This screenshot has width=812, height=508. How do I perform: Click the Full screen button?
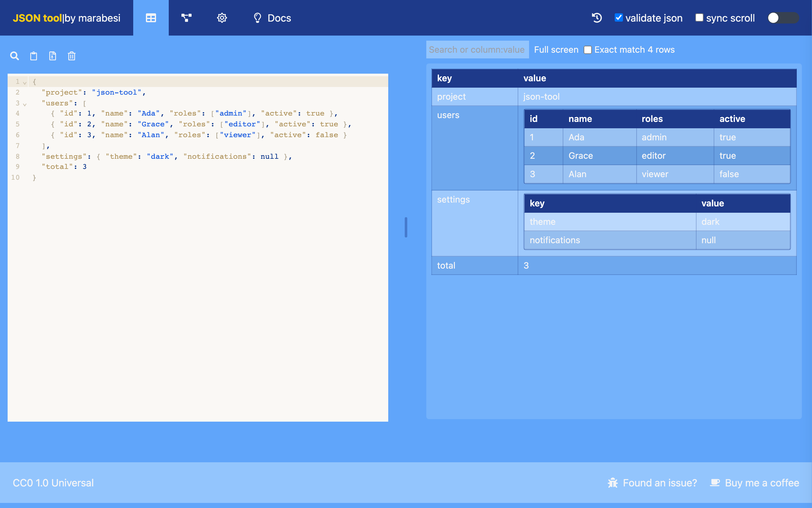click(556, 50)
